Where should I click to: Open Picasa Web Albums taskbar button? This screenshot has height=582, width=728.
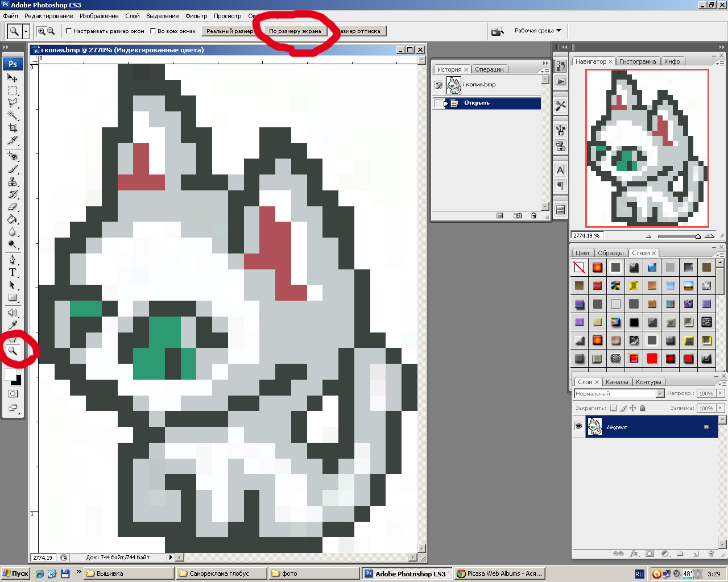pyautogui.click(x=500, y=573)
